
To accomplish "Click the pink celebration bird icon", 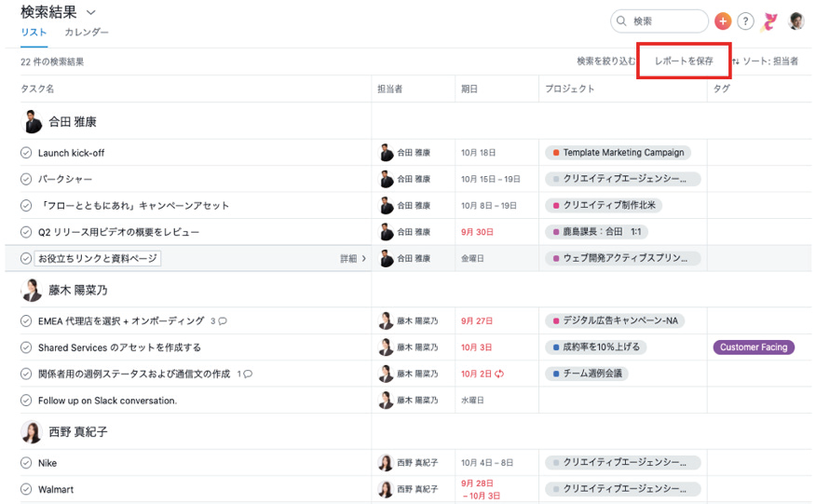I will click(x=769, y=21).
